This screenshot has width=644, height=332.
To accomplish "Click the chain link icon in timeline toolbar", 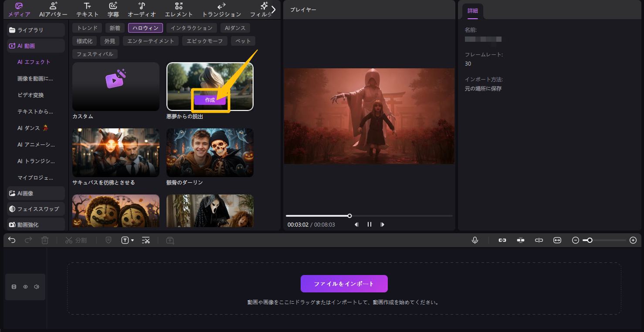I will tap(502, 240).
